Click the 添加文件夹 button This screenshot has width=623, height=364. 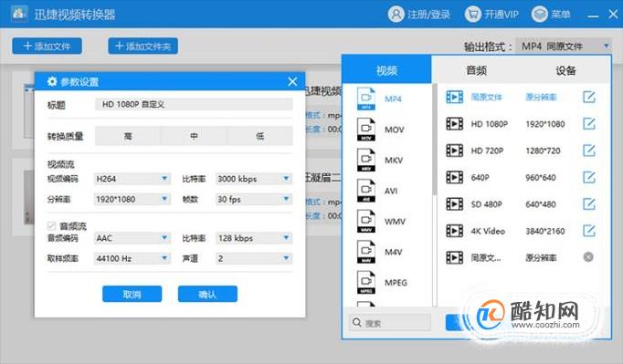click(143, 46)
